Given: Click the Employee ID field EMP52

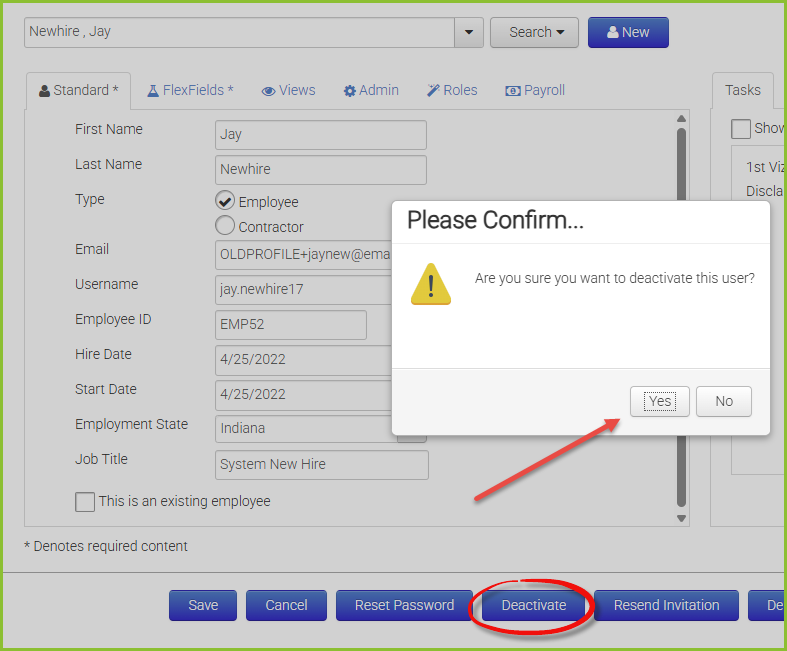Looking at the screenshot, I should (x=291, y=325).
